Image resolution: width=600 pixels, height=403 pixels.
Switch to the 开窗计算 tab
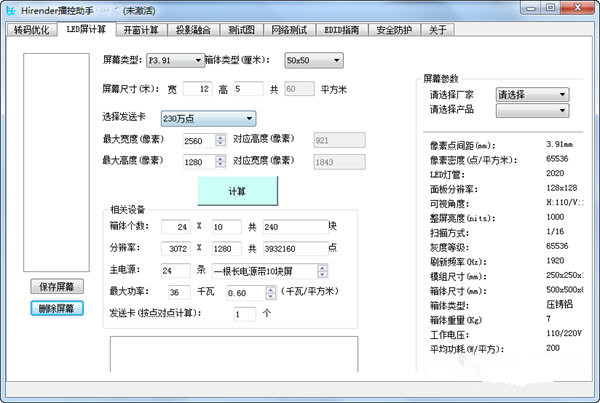(x=141, y=30)
